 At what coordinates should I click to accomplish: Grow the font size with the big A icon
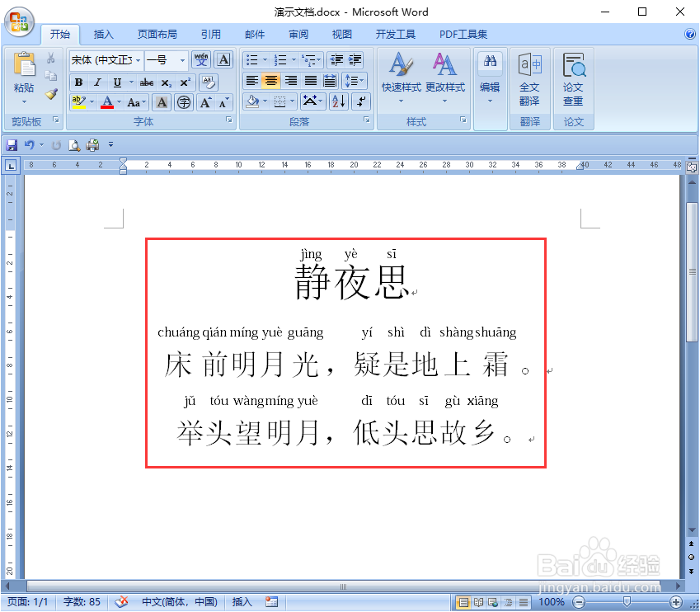click(205, 102)
